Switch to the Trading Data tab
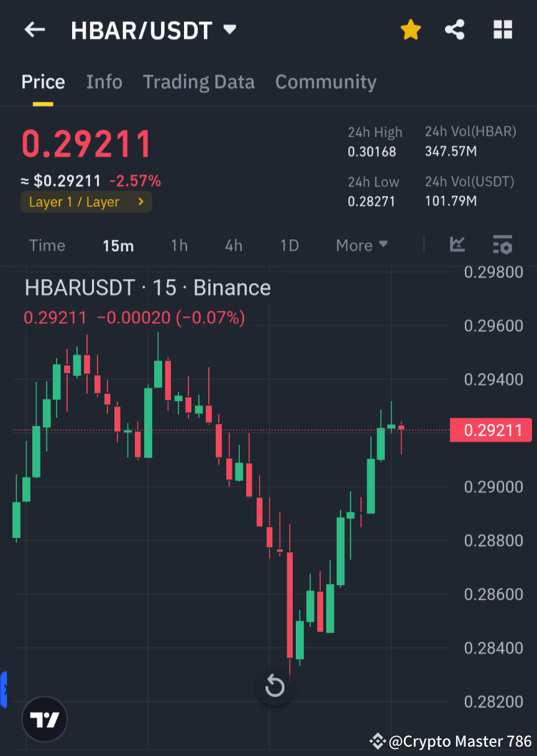This screenshot has width=537, height=756. (198, 81)
